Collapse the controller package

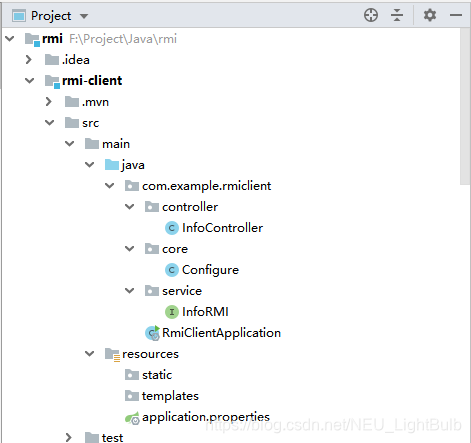point(130,207)
